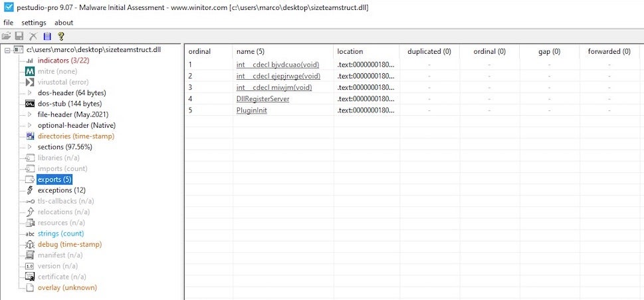The image size is (644, 300).
Task: Click the mitre tree node icon
Action: tap(29, 71)
